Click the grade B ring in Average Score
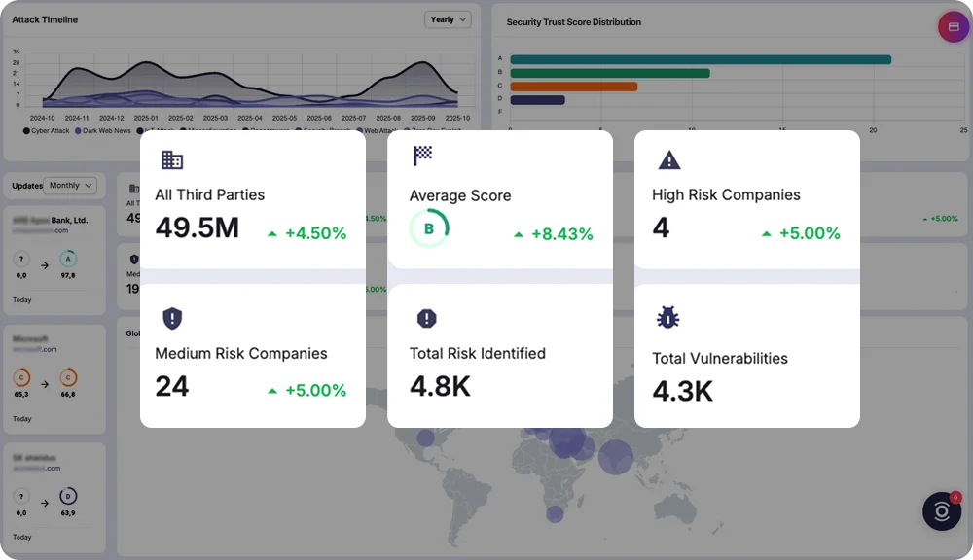Viewport: 973px width, 560px height. 429,228
